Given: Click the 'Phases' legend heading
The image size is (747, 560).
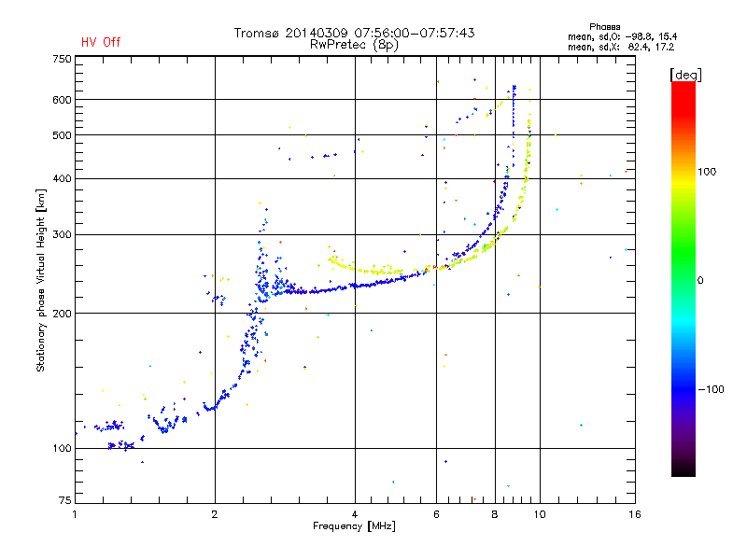Looking at the screenshot, I should (x=604, y=27).
